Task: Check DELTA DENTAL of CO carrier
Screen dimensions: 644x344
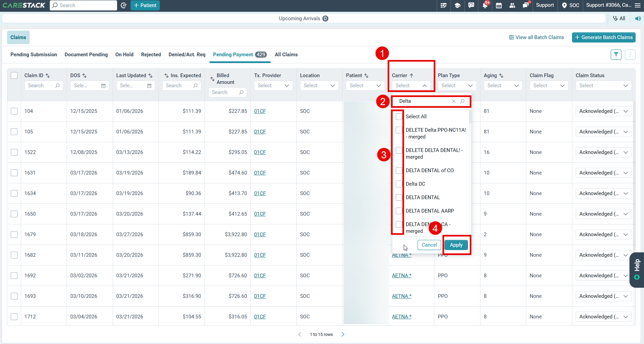Action: click(x=399, y=170)
